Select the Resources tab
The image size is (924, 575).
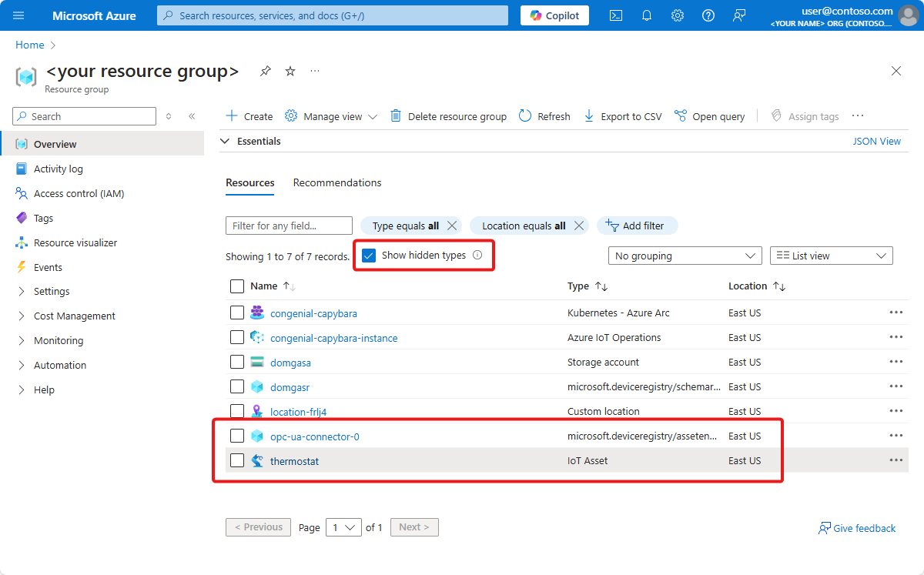[250, 183]
